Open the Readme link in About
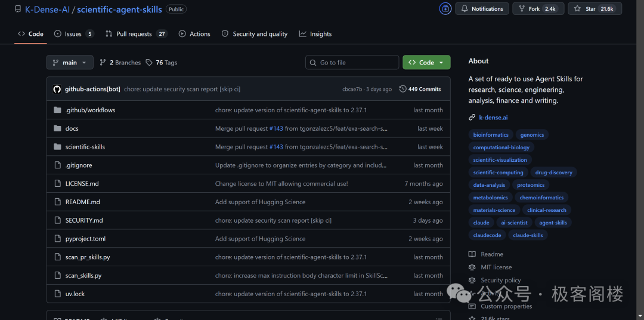This screenshot has width=644, height=320. point(491,254)
